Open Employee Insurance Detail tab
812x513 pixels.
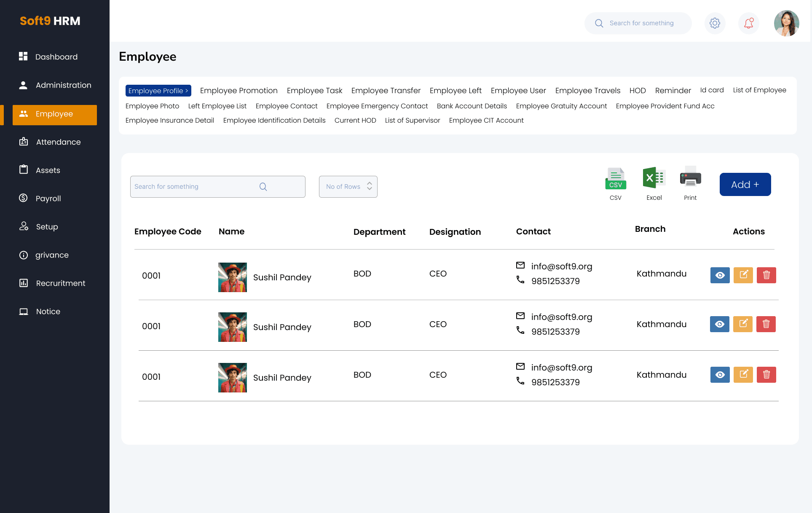[170, 121]
